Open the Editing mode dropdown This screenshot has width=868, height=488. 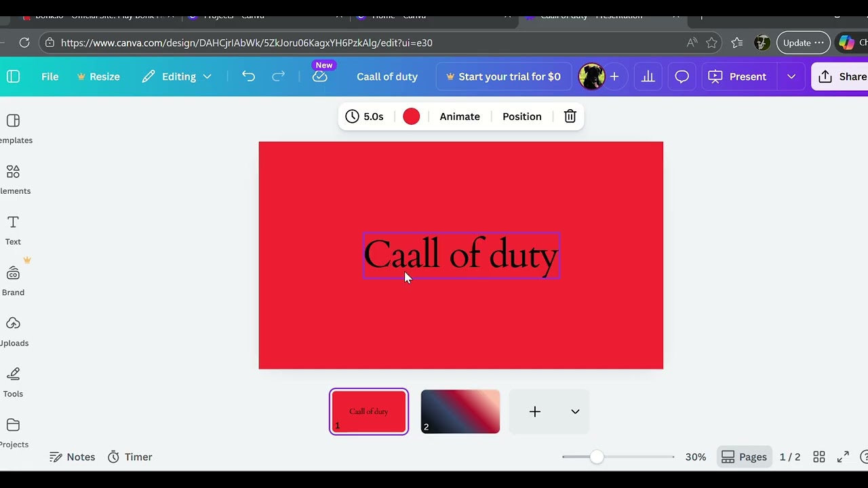[177, 77]
